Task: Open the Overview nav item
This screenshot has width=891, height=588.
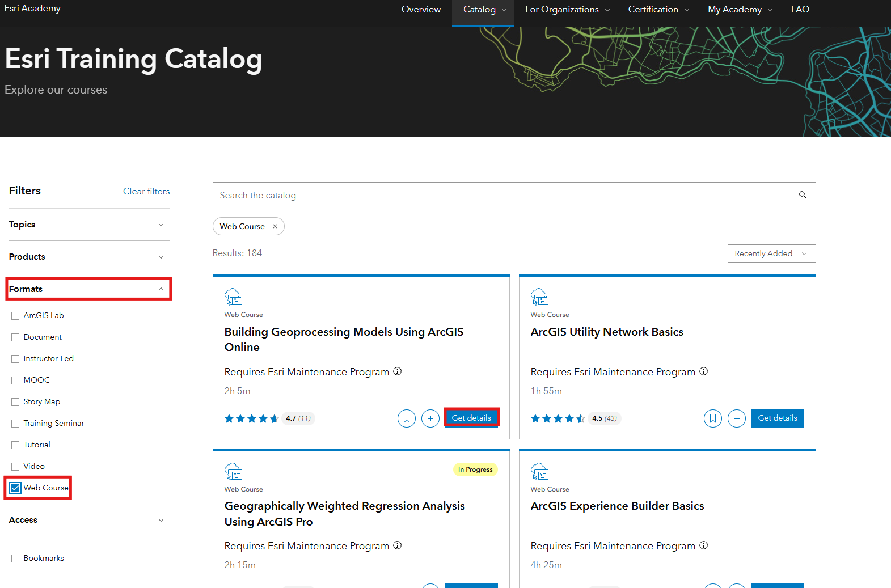Action: (x=421, y=10)
